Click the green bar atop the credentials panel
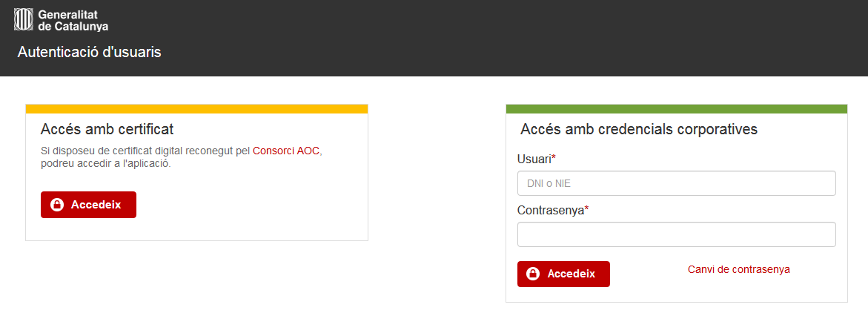Viewport: 868px width, 316px height. pos(677,109)
